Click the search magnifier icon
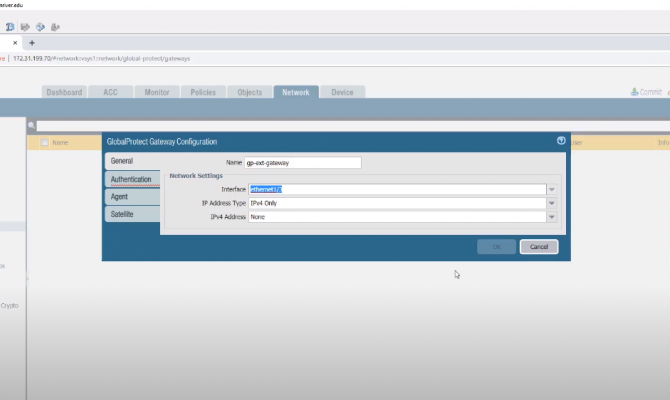 click(32, 126)
